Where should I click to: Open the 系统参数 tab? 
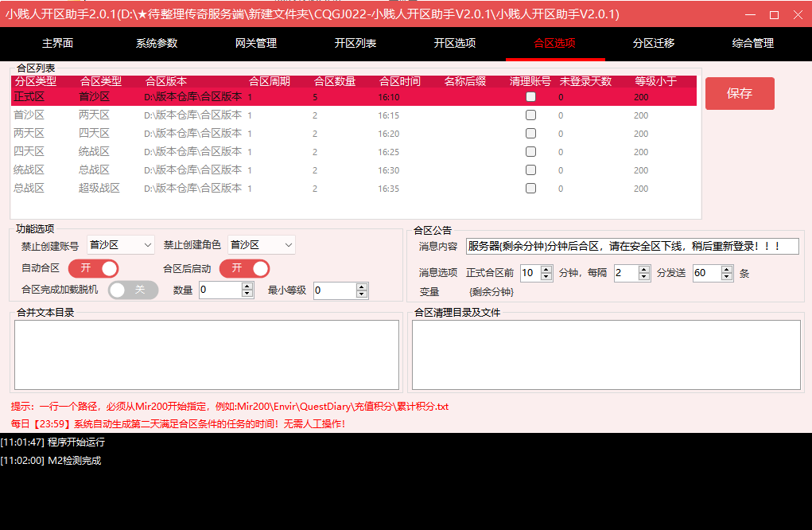pos(157,44)
